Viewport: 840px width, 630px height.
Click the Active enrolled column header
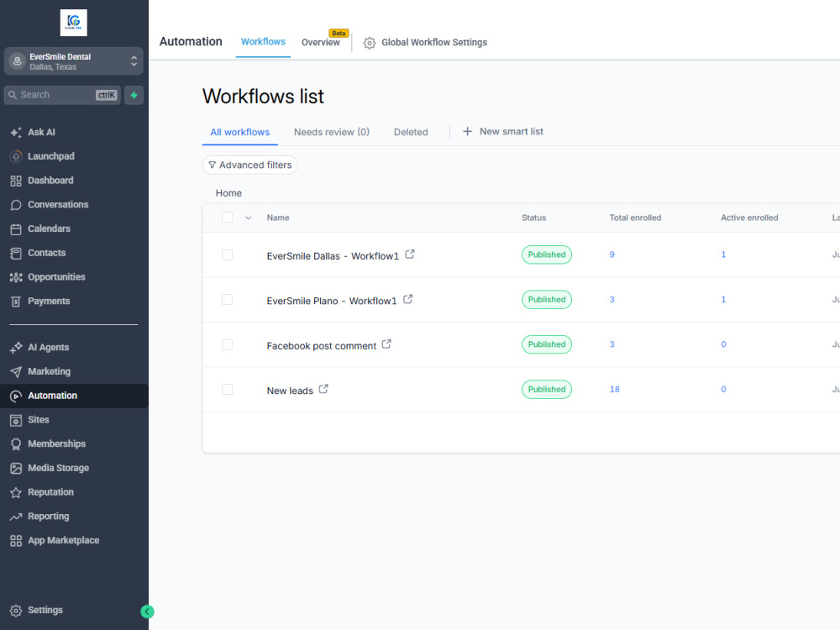[749, 218]
